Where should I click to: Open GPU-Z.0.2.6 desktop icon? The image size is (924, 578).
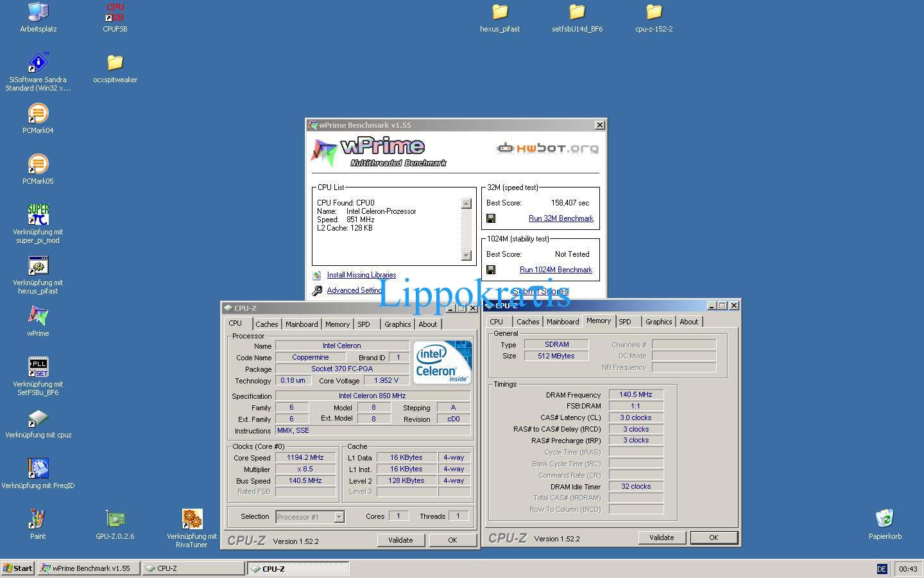click(x=116, y=520)
